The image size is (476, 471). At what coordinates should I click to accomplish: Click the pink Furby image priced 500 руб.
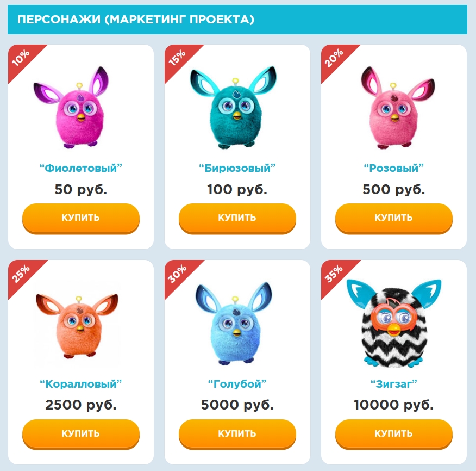pyautogui.click(x=398, y=107)
